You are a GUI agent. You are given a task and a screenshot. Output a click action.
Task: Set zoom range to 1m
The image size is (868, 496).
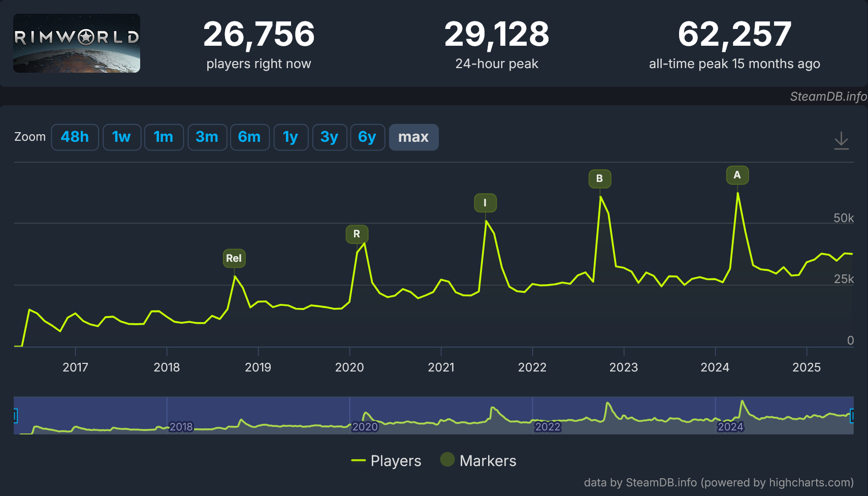tap(164, 137)
